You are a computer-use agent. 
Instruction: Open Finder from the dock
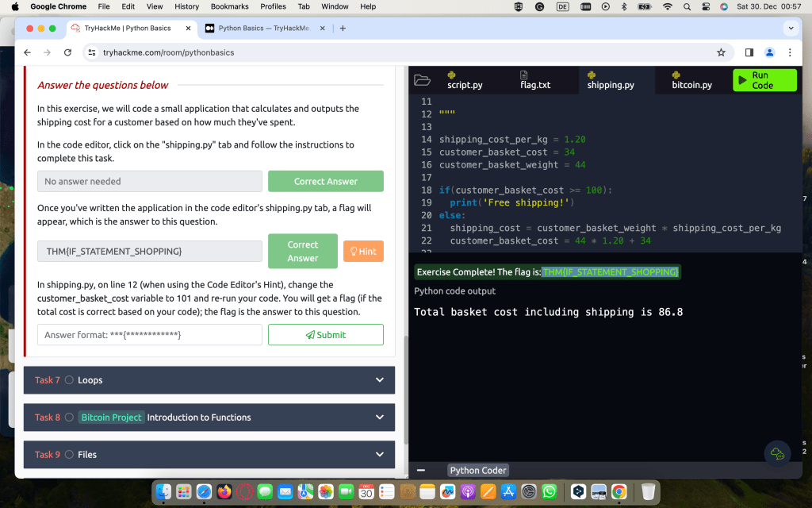[163, 491]
